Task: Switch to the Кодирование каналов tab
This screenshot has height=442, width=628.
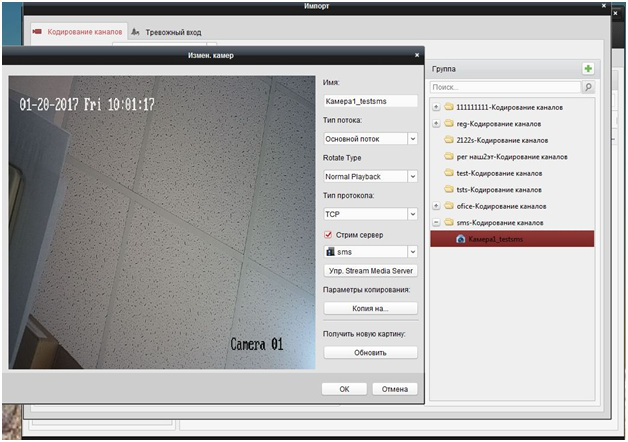Action: point(80,32)
